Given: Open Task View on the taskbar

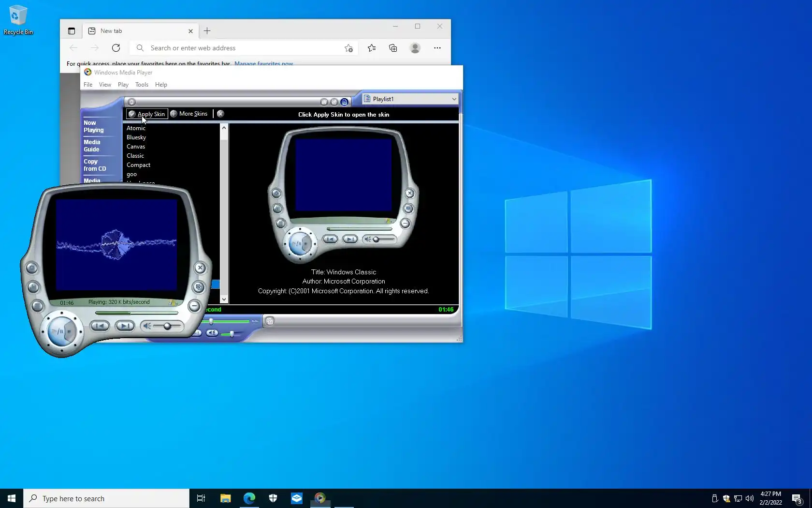Looking at the screenshot, I should pyautogui.click(x=201, y=498).
